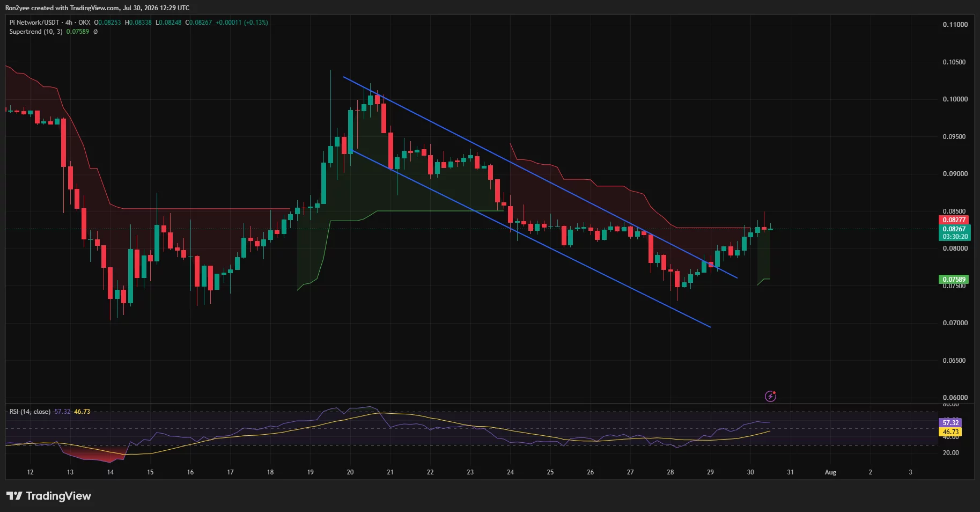Click the high value H0.08338 in legend
980x512 pixels.
click(x=138, y=23)
